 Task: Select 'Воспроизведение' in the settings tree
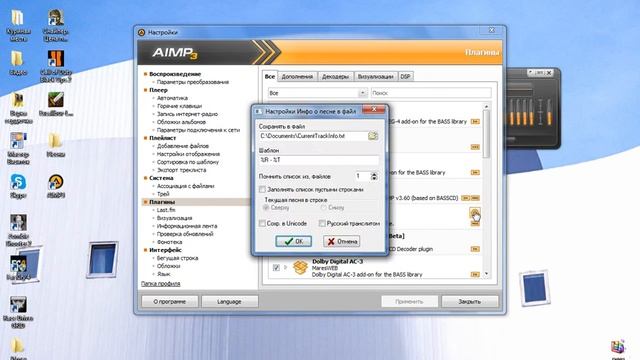coord(175,74)
